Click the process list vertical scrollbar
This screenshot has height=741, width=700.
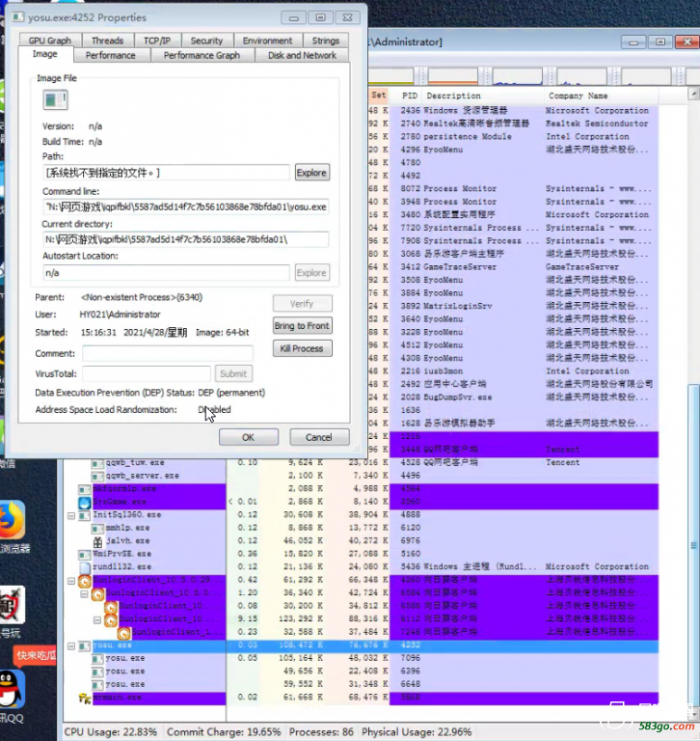pyautogui.click(x=693, y=543)
